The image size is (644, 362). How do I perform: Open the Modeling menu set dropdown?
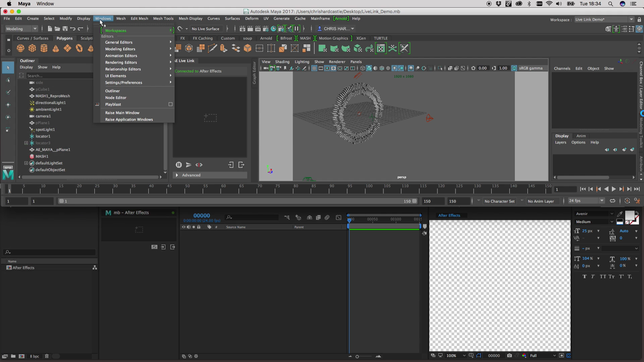click(x=21, y=29)
